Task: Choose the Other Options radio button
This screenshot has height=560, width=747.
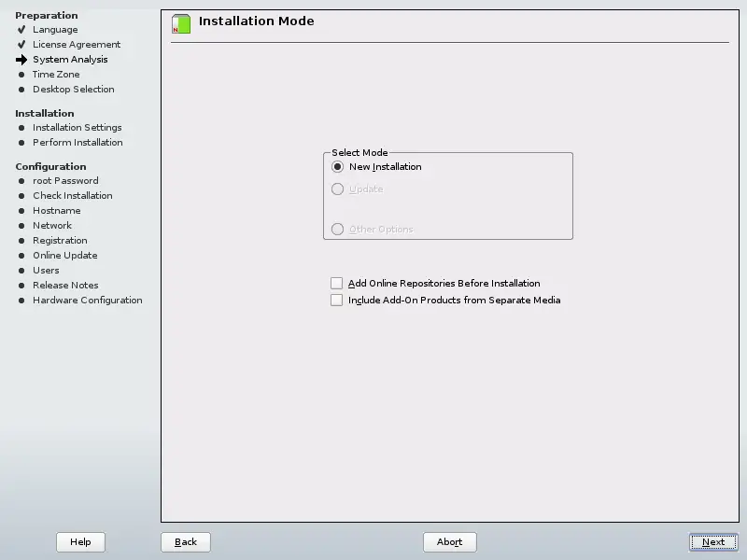Action: click(x=337, y=229)
